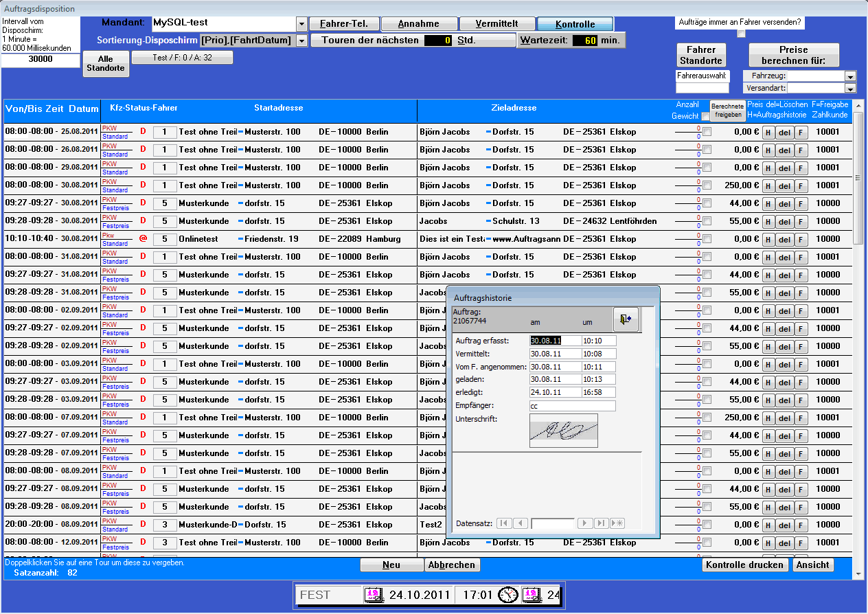Click the calendar icon before 24.10.2011

[x=374, y=594]
